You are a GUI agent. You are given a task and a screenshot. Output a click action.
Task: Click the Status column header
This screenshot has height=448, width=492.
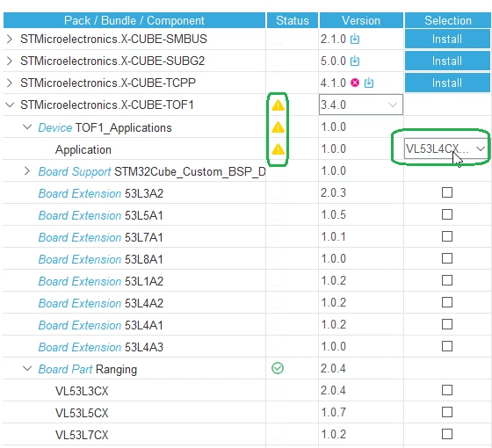(293, 20)
